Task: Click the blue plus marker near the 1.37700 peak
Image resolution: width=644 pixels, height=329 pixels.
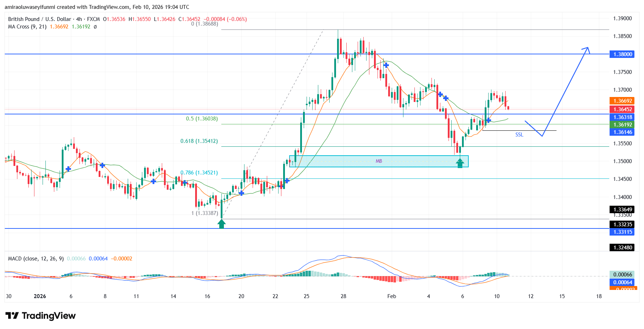Action: [x=386, y=65]
